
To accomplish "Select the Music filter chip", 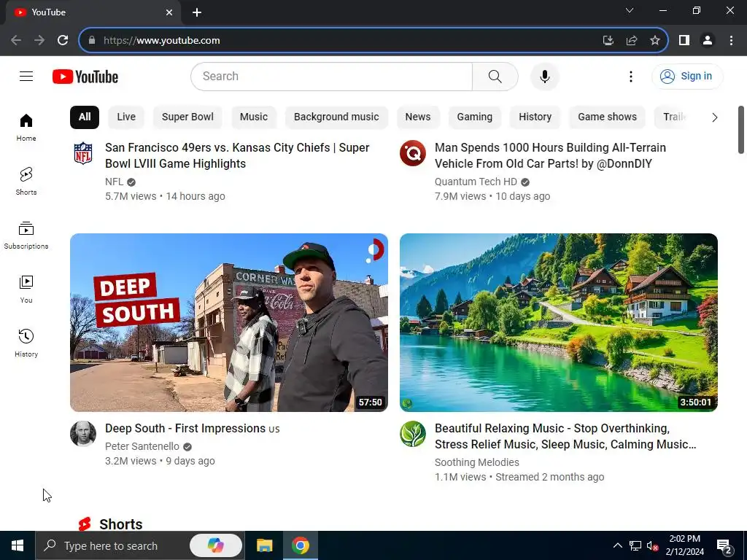I will point(253,117).
